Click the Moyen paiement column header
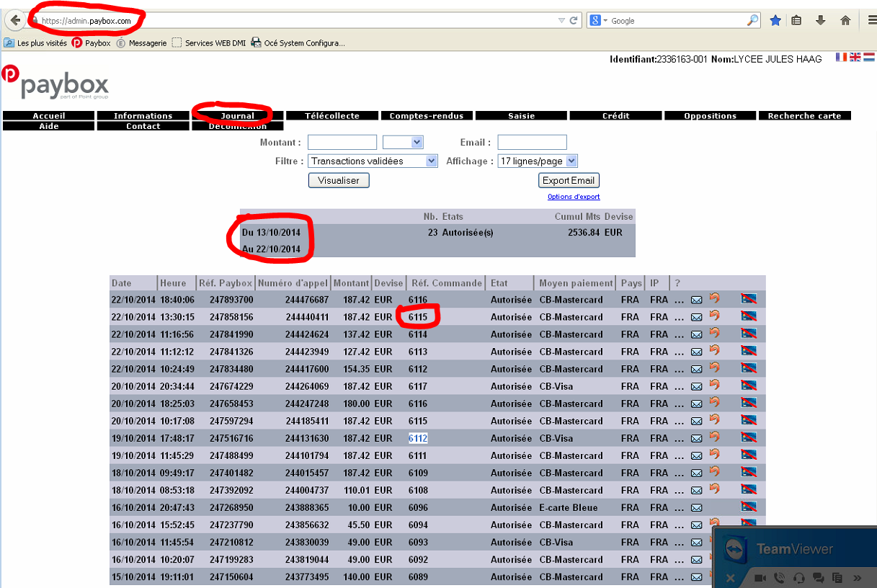 coord(576,283)
